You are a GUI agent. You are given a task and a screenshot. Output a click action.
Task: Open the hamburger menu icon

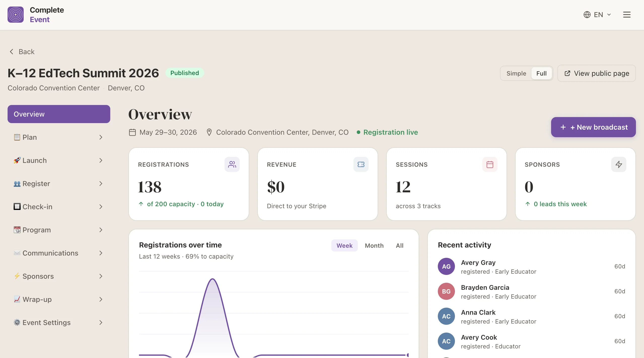click(x=627, y=15)
